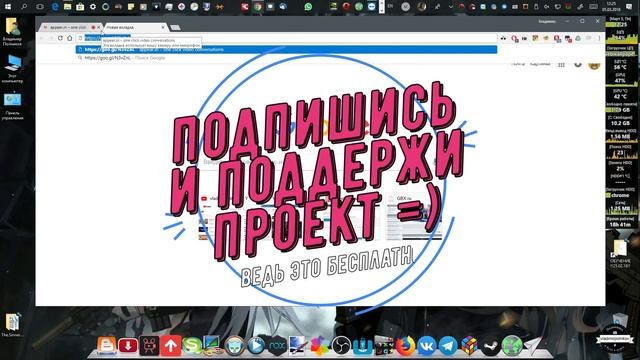The height and width of the screenshot is (360, 640).
Task: Open Microsoft Store on taskbar
Action: 80,7
